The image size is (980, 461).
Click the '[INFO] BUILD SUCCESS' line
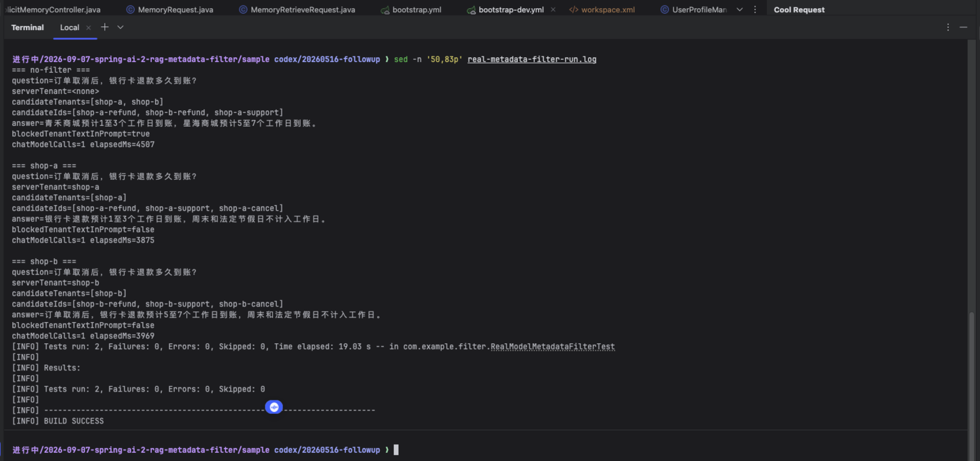[58, 421]
